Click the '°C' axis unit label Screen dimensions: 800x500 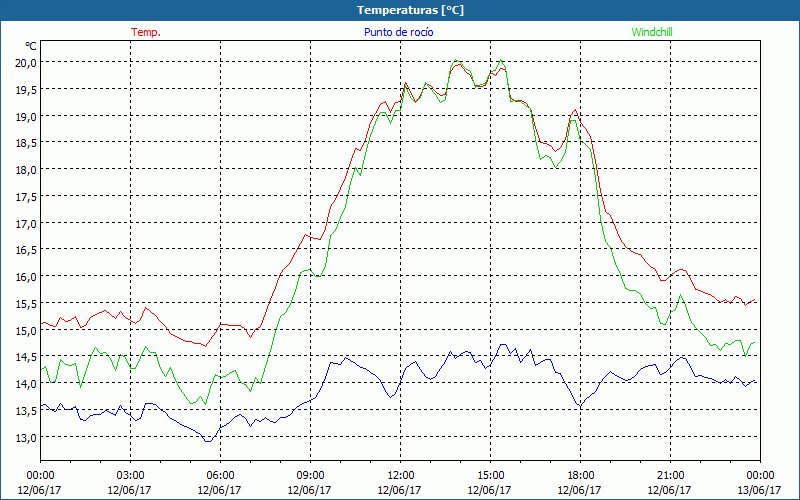tap(31, 46)
